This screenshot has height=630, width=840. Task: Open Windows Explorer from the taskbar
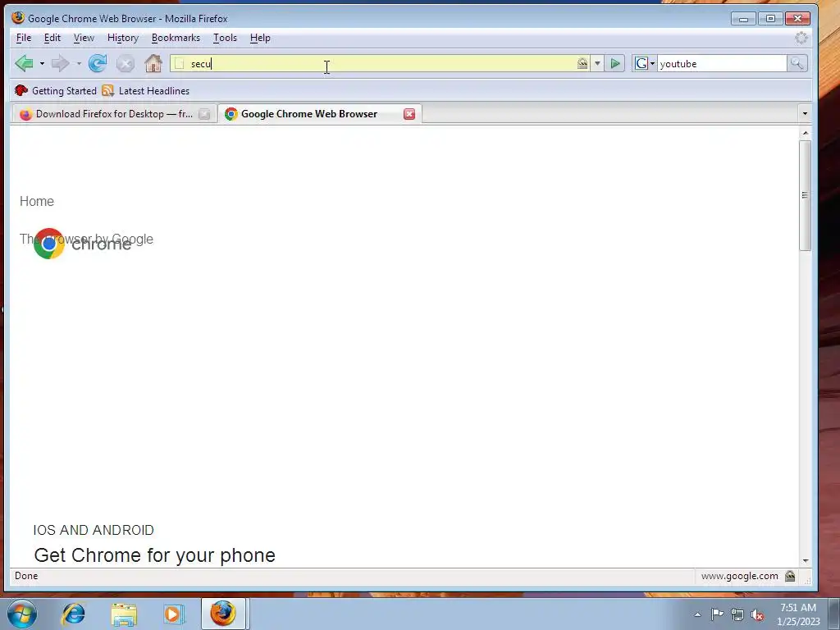[x=124, y=614]
